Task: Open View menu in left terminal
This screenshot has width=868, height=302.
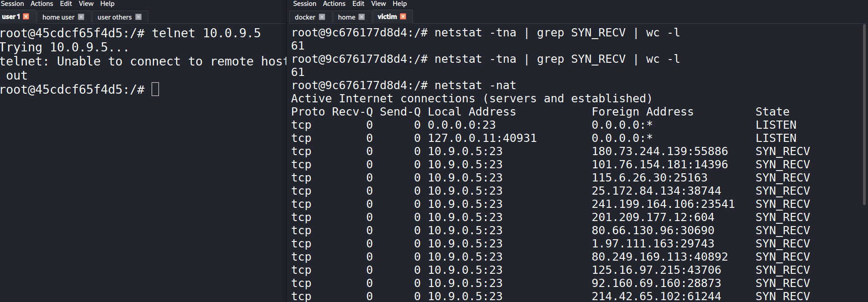Action: (x=86, y=4)
